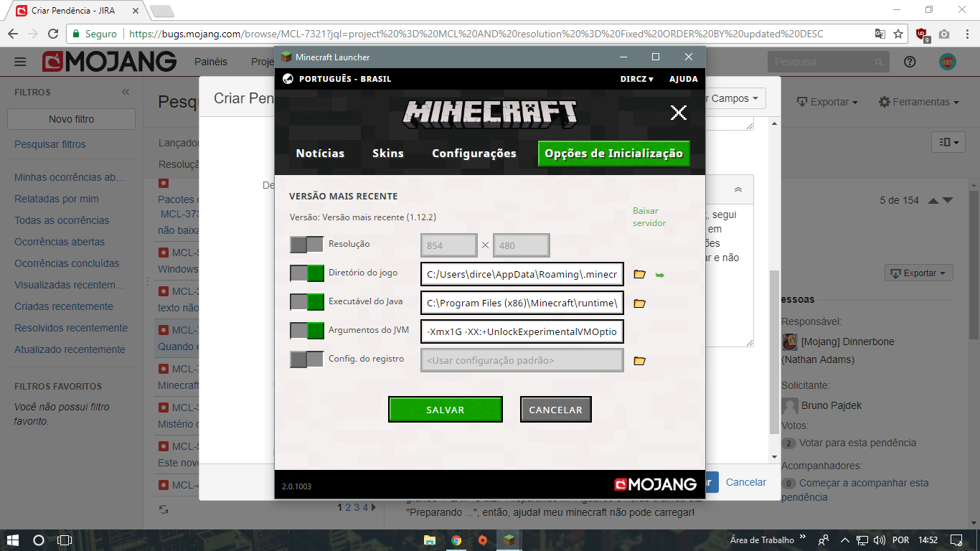This screenshot has height=551, width=980.
Task: Click the Chrome translate page icon
Action: click(x=880, y=34)
